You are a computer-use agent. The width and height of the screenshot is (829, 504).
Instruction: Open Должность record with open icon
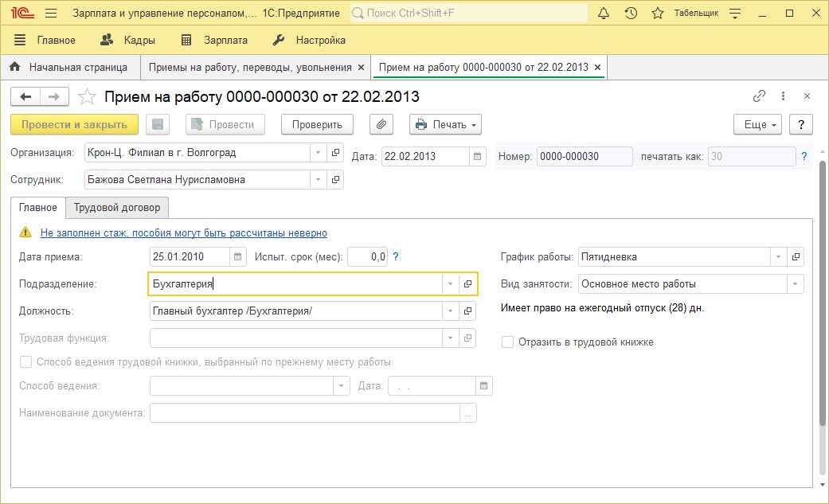[x=467, y=311]
